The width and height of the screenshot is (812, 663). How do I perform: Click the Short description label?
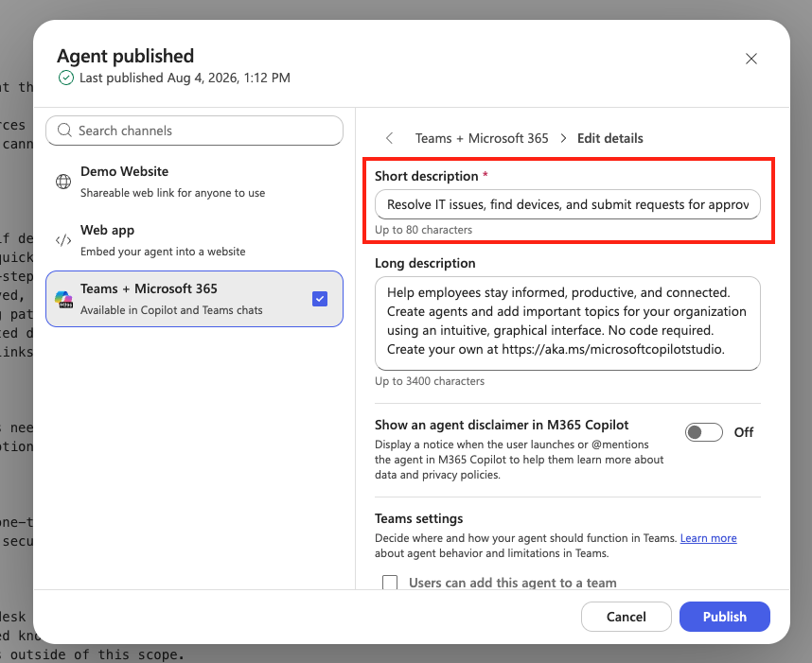[427, 176]
